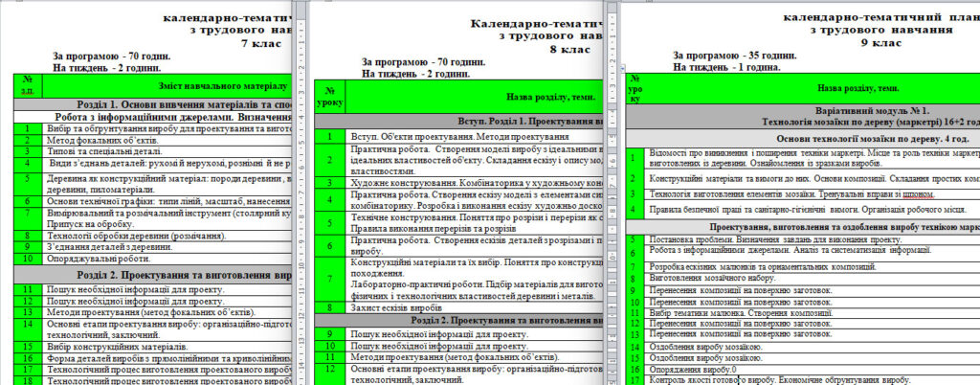Image resolution: width=980 pixels, height=385 pixels.
Task: Select the 'Зміст навчального матеріалу' header cell
Action: click(167, 85)
